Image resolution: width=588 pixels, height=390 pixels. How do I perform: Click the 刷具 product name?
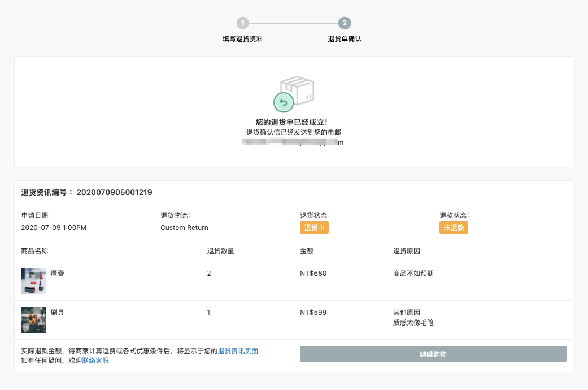point(58,313)
